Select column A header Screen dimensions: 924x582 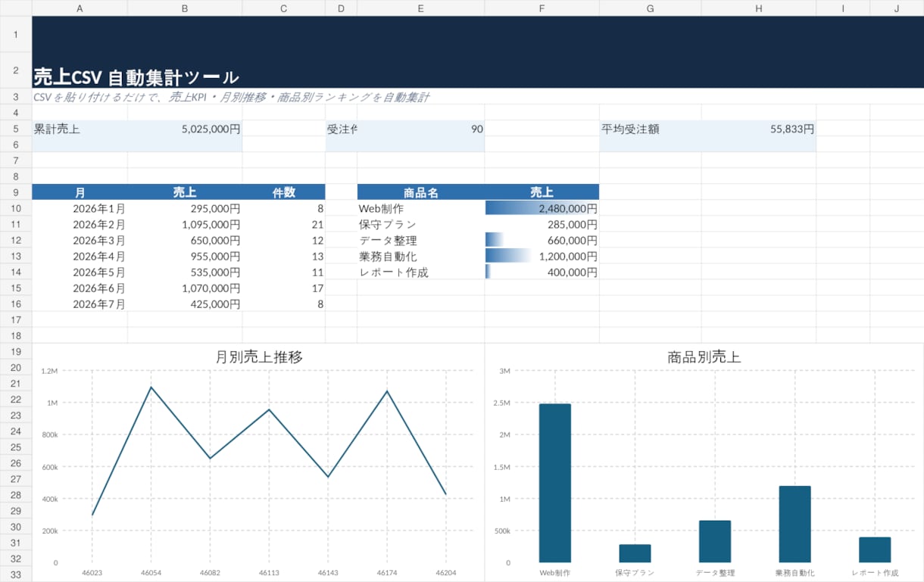click(x=80, y=8)
